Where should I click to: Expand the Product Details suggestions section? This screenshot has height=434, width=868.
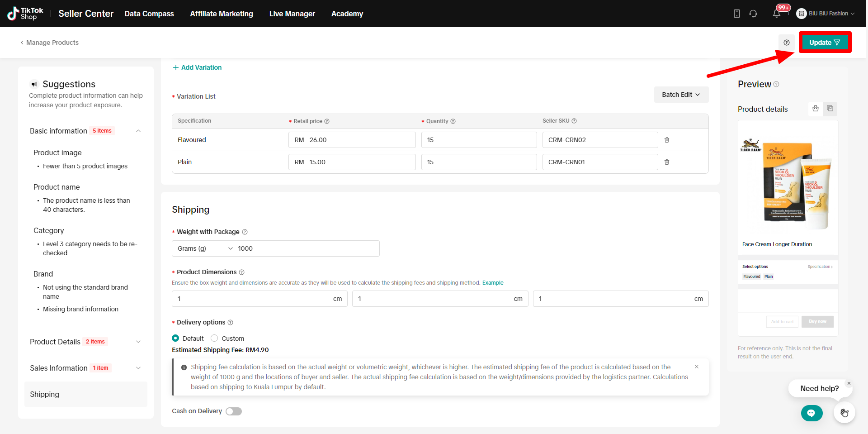coord(138,342)
